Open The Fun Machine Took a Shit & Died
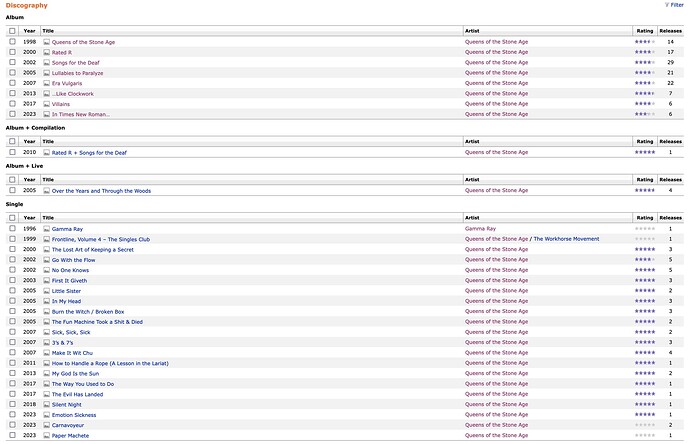The image size is (690, 444). (97, 322)
